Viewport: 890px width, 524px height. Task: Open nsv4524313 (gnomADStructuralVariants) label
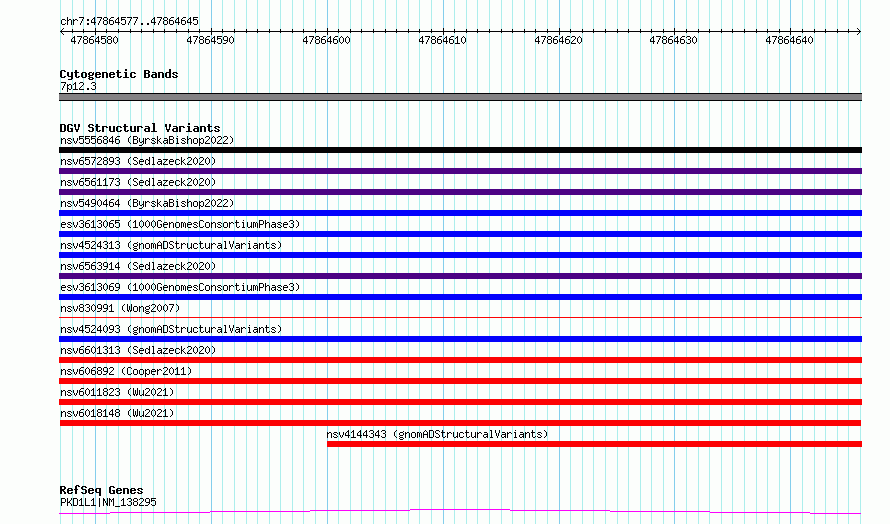coord(171,245)
